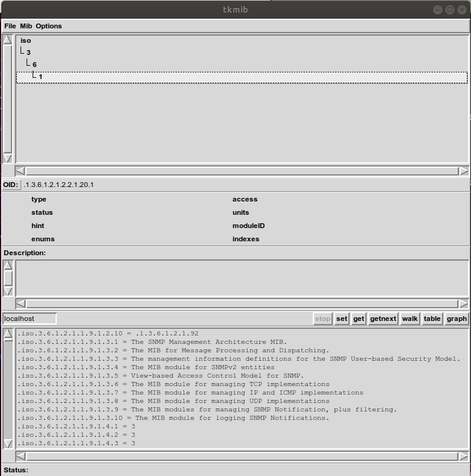Click the OID: label button
The height and width of the screenshot is (476, 471).
coord(11,185)
